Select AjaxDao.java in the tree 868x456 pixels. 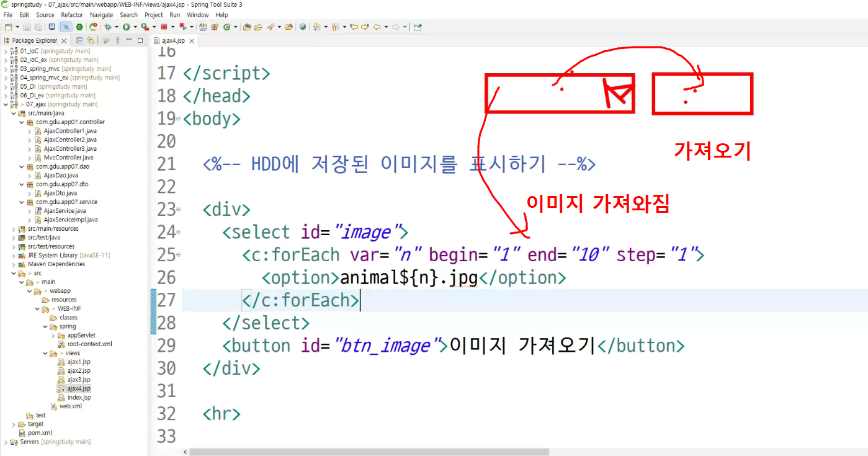(x=60, y=176)
